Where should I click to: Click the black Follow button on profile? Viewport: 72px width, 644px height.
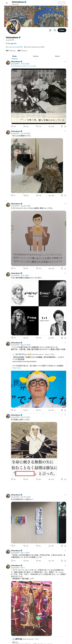pos(62,30)
